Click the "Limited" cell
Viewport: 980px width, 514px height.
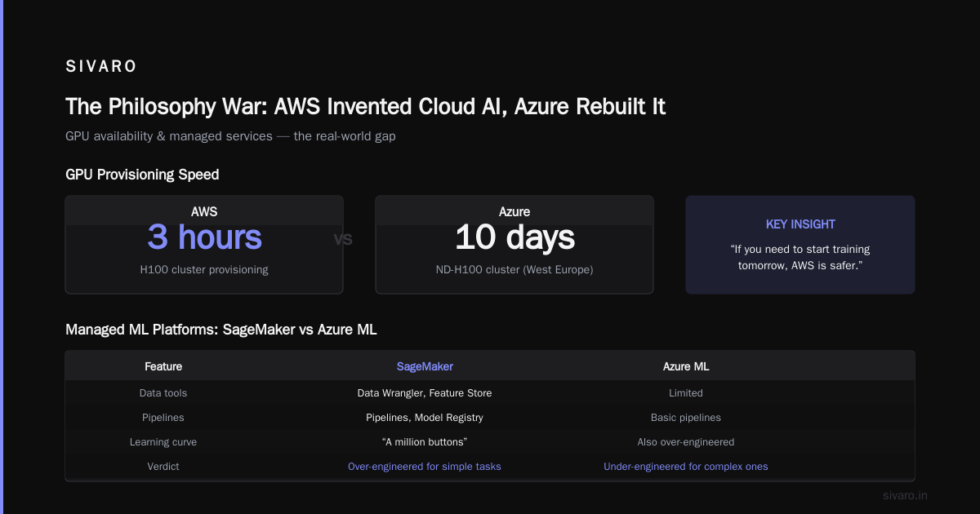[686, 393]
